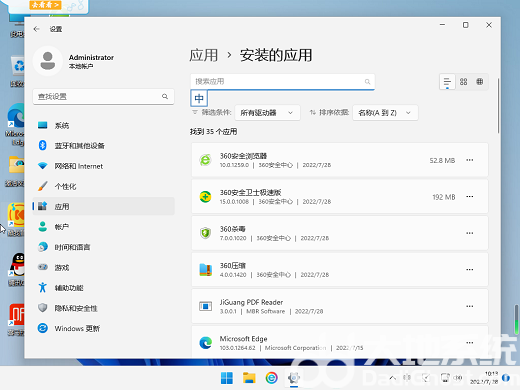520x390 pixels.
Task: Click the network tray icon
Action: [x=445, y=378]
